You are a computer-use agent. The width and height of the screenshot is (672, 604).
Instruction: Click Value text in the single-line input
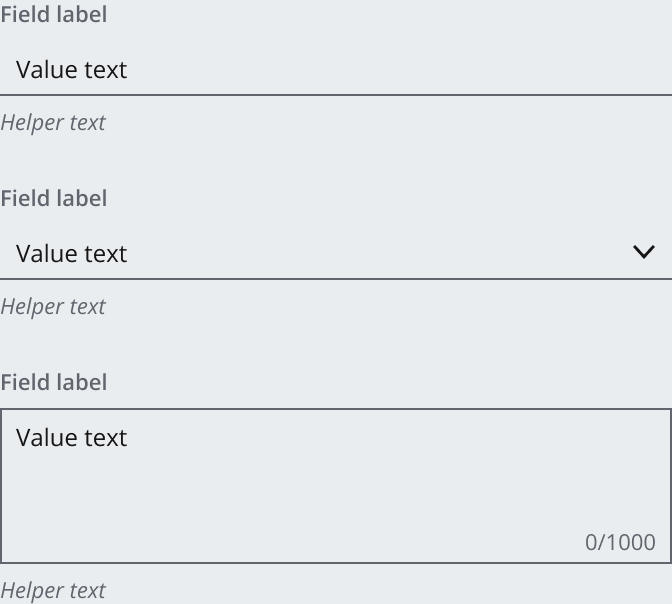[x=71, y=70]
